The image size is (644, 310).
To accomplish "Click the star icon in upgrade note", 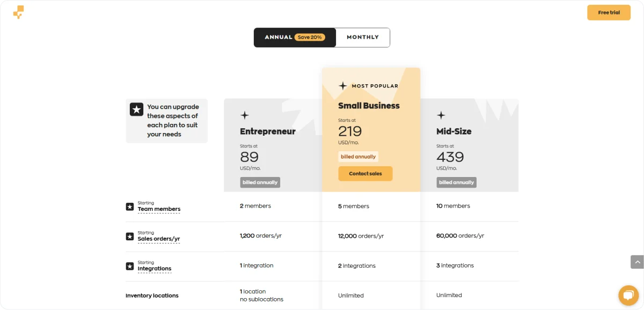I will 136,109.
